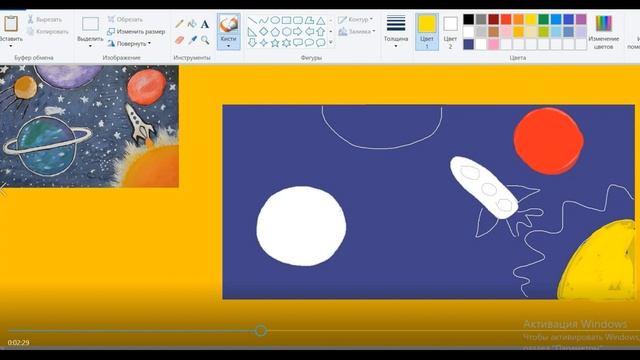Viewport: 640px width, 360px height.
Task: Choose the Oval callout shape
Action: [x=309, y=42]
